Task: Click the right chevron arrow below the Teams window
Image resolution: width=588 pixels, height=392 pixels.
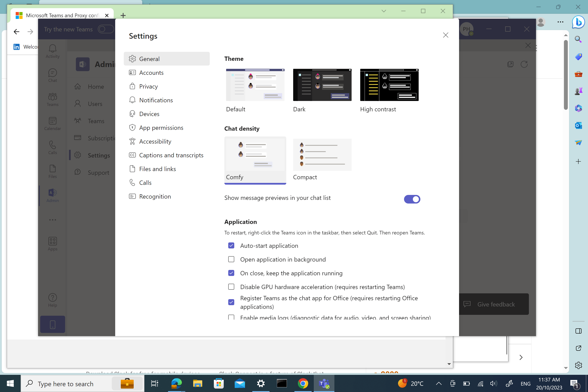Action: (521, 357)
